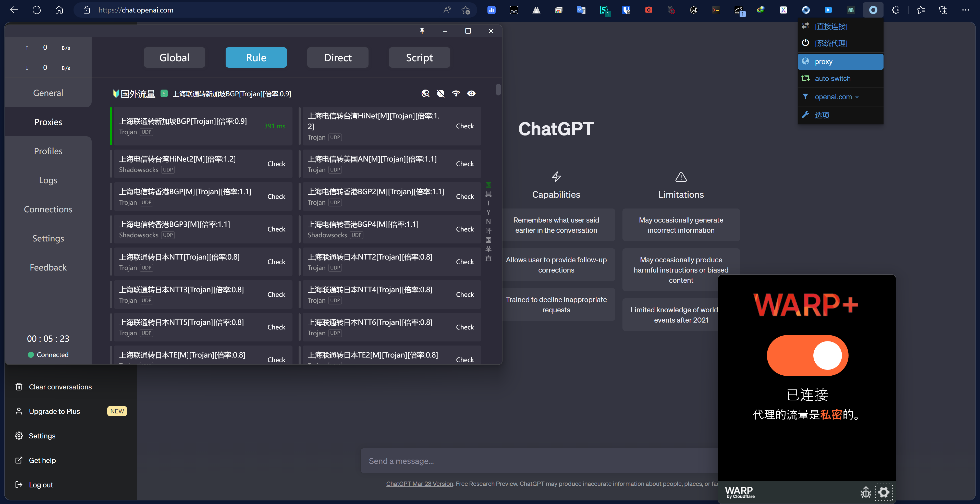The height and width of the screenshot is (504, 980).
Task: Switch to Global proxy mode
Action: point(174,57)
